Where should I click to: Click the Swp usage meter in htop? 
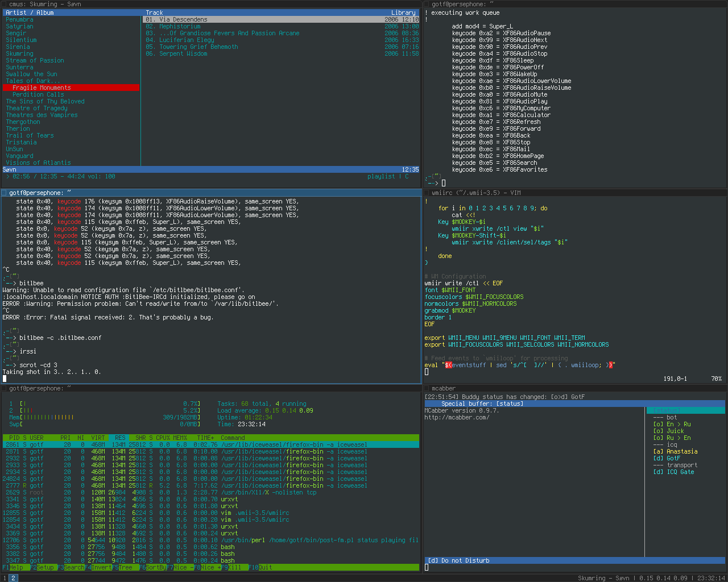(x=105, y=424)
